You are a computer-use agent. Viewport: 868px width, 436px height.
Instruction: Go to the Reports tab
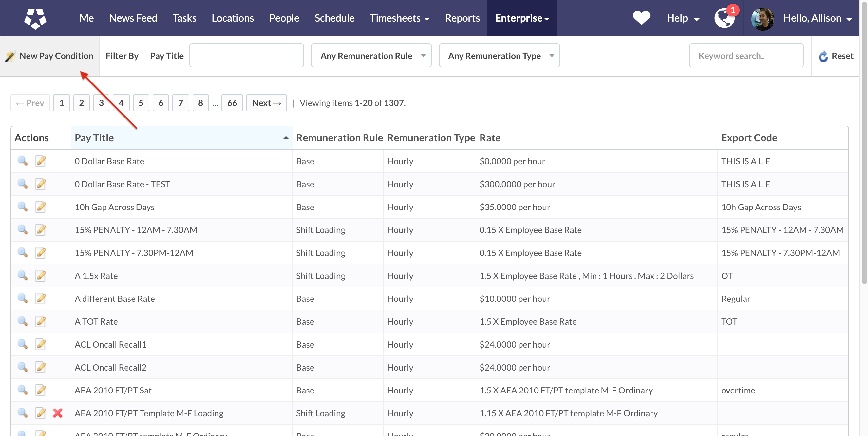coord(462,18)
